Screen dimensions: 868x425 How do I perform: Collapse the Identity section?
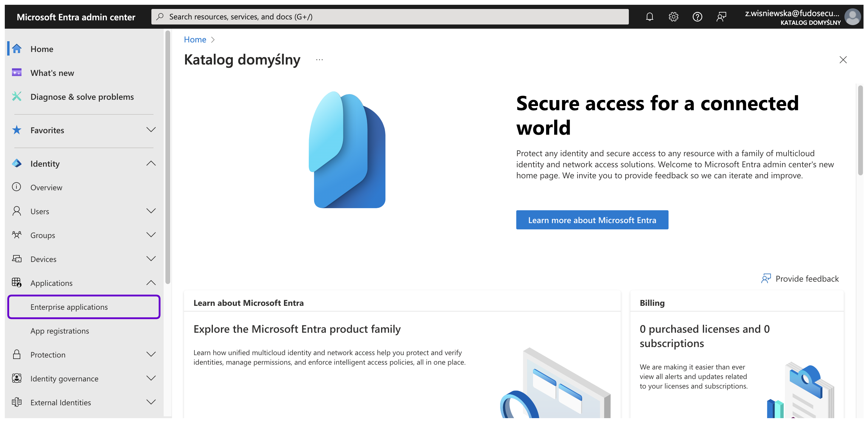click(x=151, y=163)
